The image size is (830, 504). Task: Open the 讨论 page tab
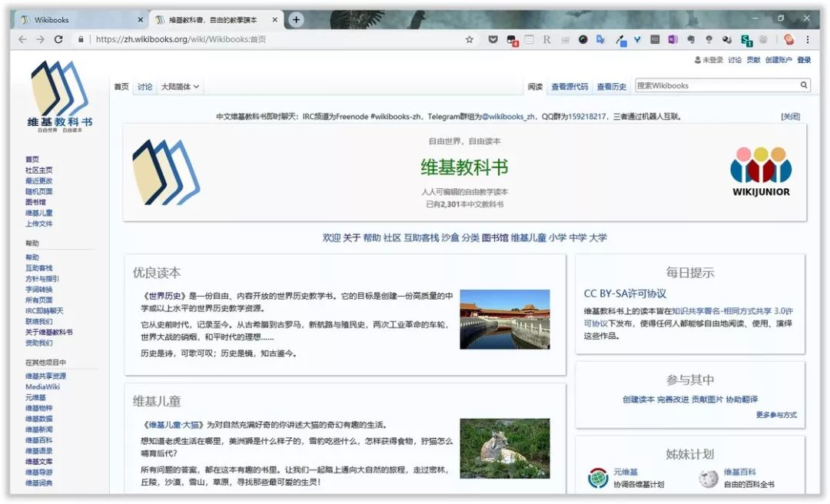tap(145, 87)
